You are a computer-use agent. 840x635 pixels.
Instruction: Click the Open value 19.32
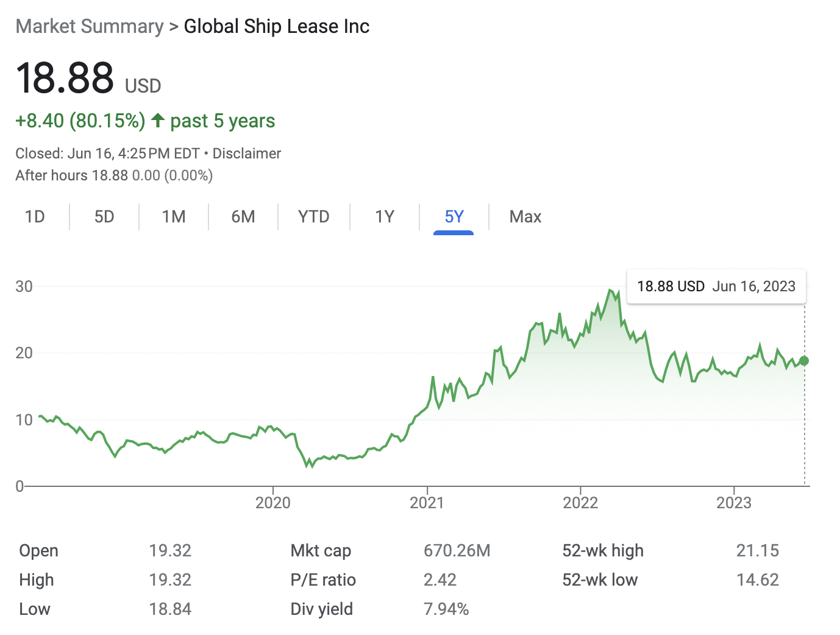point(170,551)
